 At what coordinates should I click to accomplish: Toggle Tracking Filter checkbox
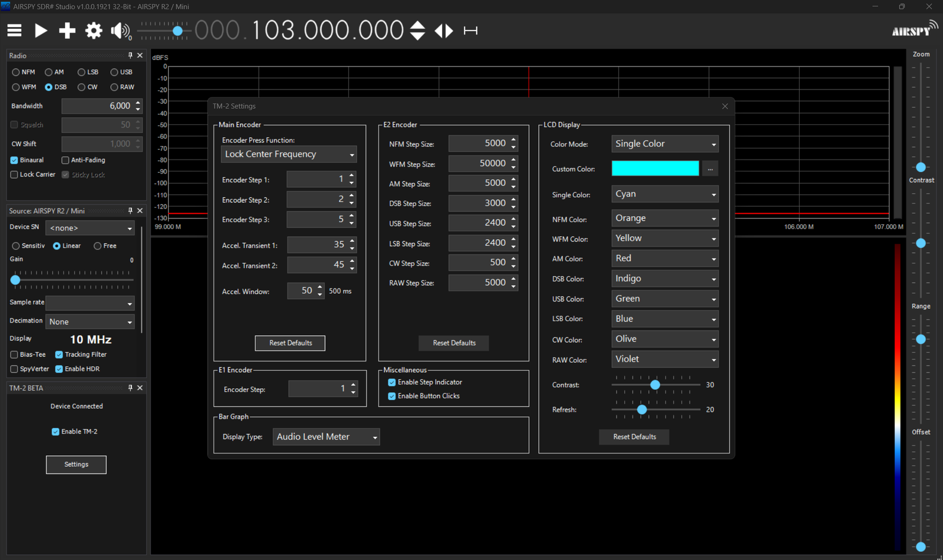coord(81,354)
